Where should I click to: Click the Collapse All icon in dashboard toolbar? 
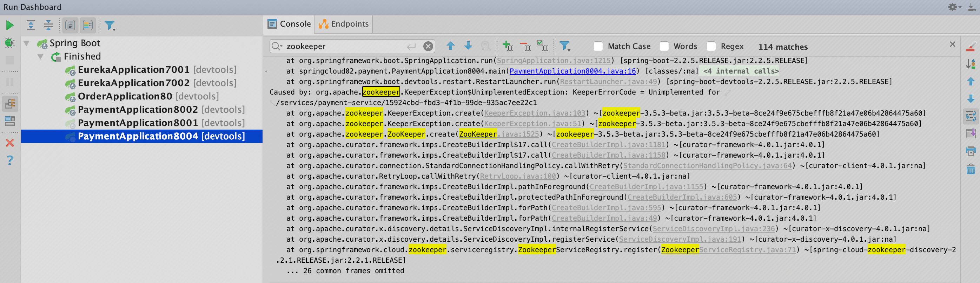pyautogui.click(x=48, y=26)
